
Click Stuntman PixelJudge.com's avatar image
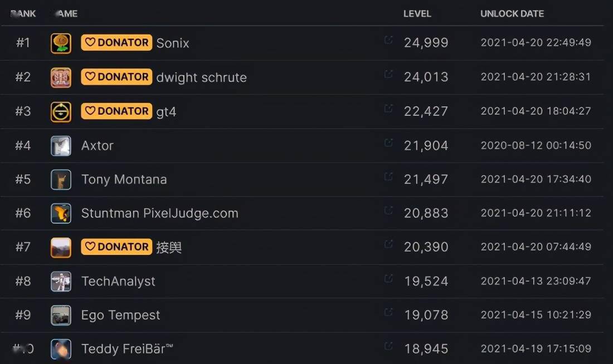coord(61,213)
